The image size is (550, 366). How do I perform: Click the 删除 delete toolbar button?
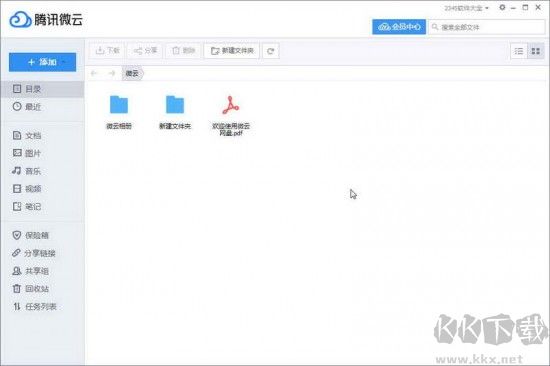point(183,51)
